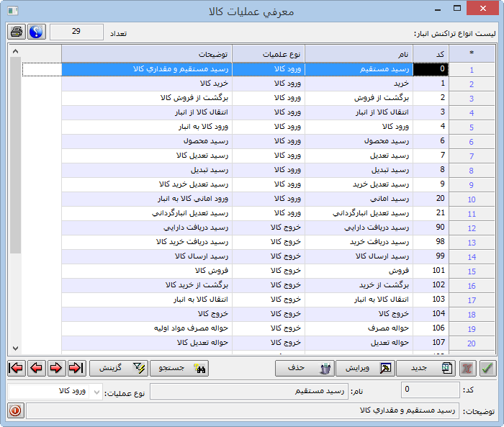Click code cell 104
Screen dimensions: 504x427
tap(431, 314)
